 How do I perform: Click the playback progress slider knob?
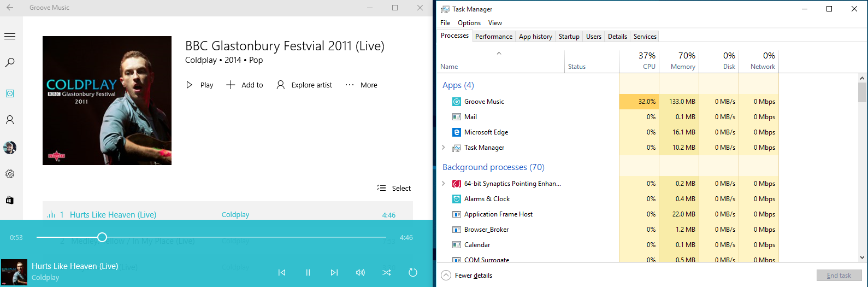[102, 237]
